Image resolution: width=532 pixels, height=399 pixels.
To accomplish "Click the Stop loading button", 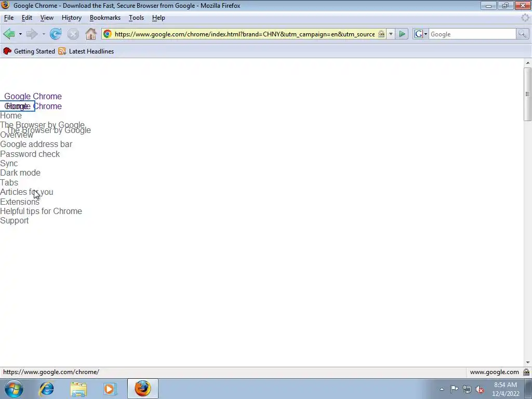I will [73, 34].
